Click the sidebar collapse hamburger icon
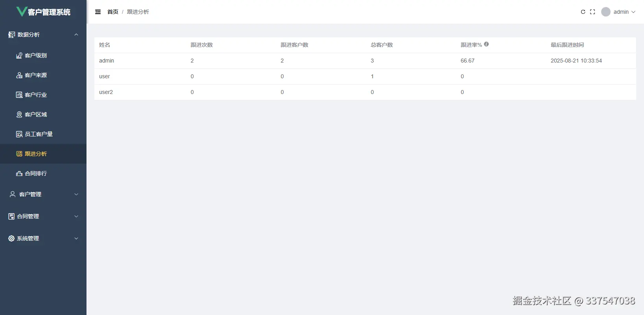Image resolution: width=644 pixels, height=315 pixels. (98, 12)
